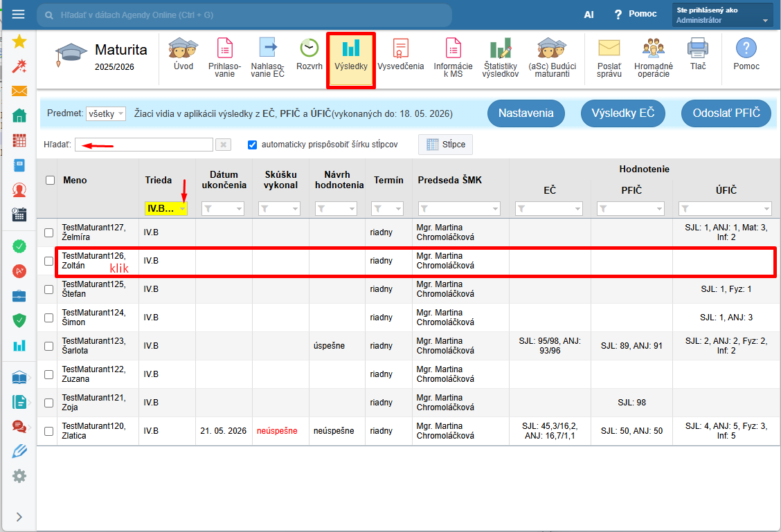Open the Dátum ukončenia filter dropdown
The image size is (781, 532).
(223, 208)
